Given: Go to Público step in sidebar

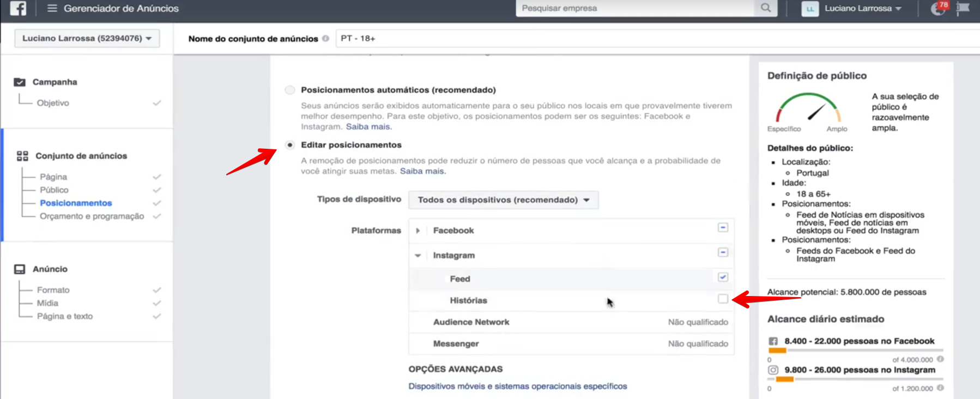Looking at the screenshot, I should click(54, 190).
